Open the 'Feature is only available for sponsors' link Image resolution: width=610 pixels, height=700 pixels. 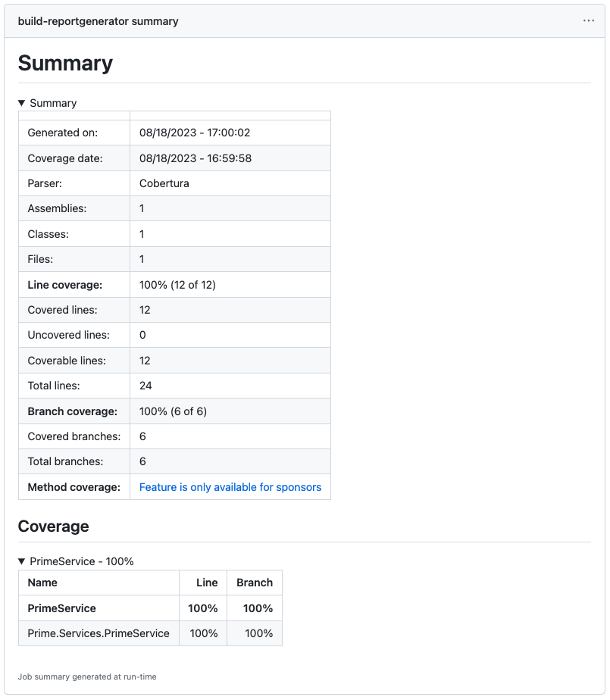click(230, 487)
